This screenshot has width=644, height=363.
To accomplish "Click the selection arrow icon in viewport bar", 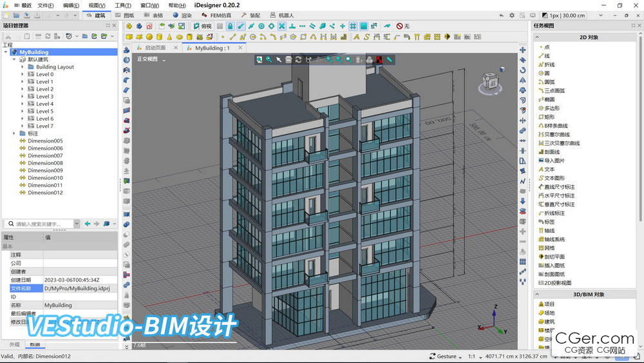I will point(279,59).
